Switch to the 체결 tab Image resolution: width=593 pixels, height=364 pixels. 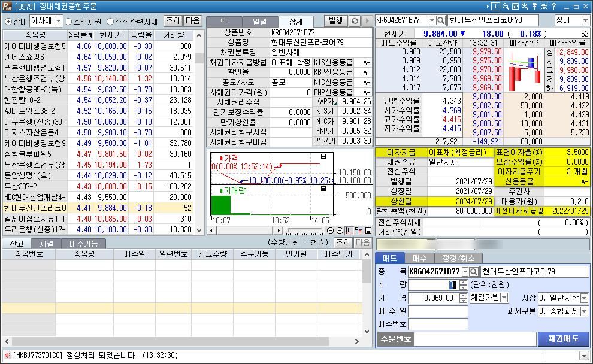(47, 244)
